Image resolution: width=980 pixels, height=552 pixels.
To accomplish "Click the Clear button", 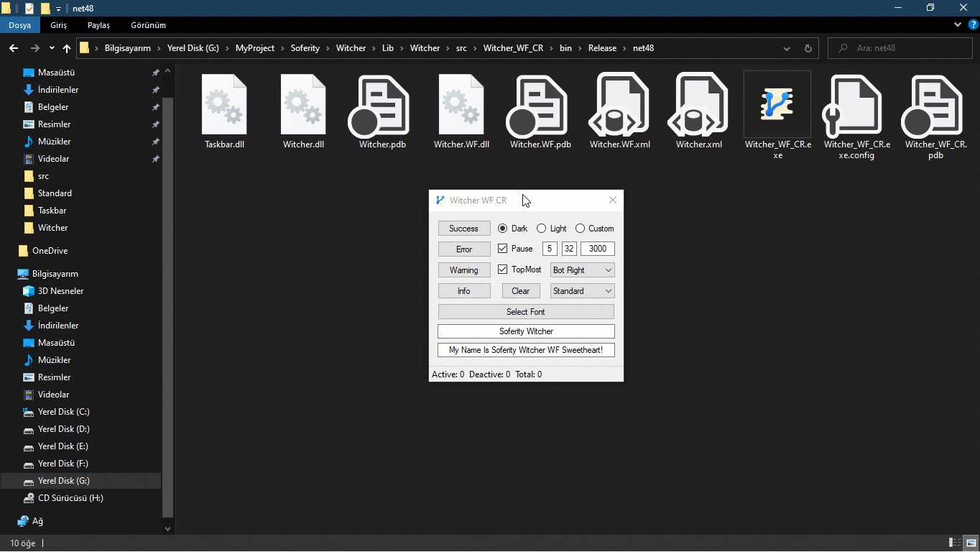I will [x=521, y=291].
